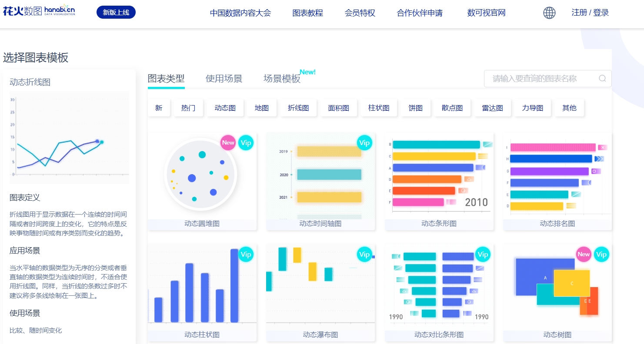Open the 动态树图 template thumbnail

(x=557, y=287)
